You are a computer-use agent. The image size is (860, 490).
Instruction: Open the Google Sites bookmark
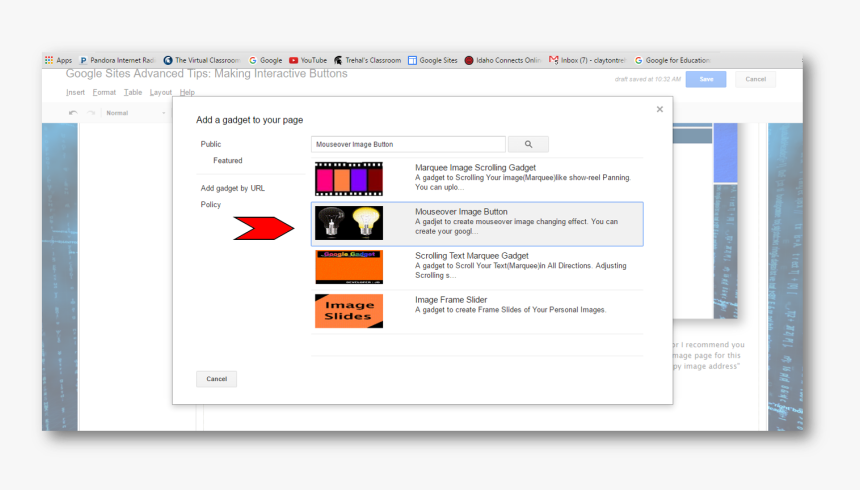(x=432, y=60)
